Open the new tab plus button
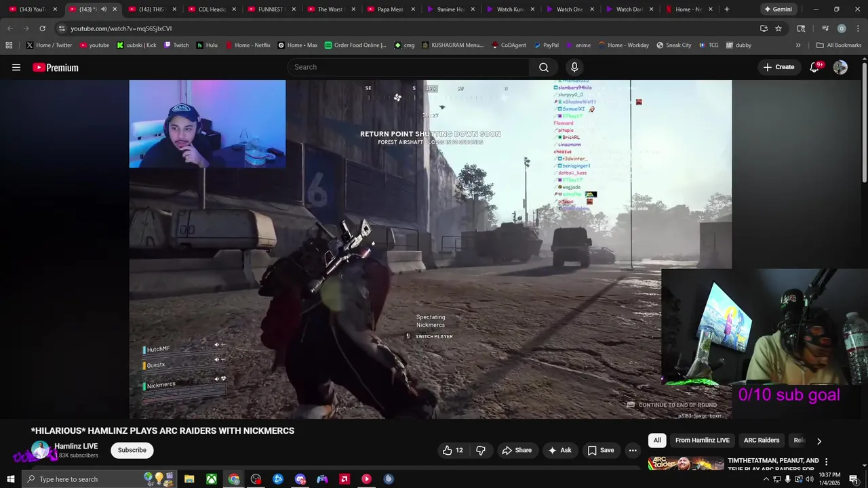 tap(726, 9)
